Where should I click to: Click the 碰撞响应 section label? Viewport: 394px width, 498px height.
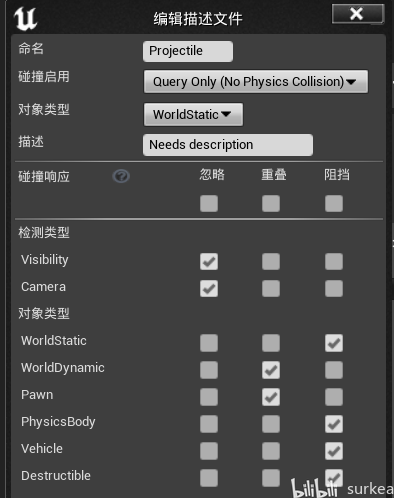tap(44, 177)
